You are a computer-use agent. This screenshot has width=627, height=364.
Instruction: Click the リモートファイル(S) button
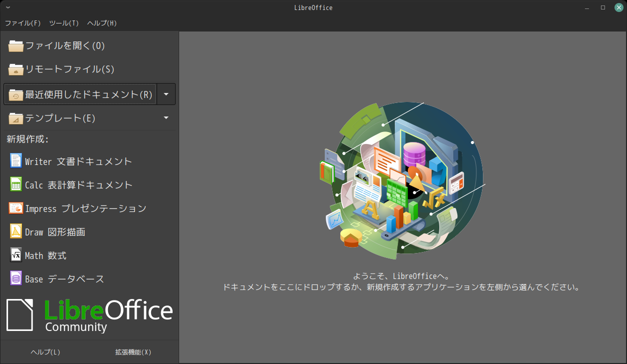click(90, 69)
